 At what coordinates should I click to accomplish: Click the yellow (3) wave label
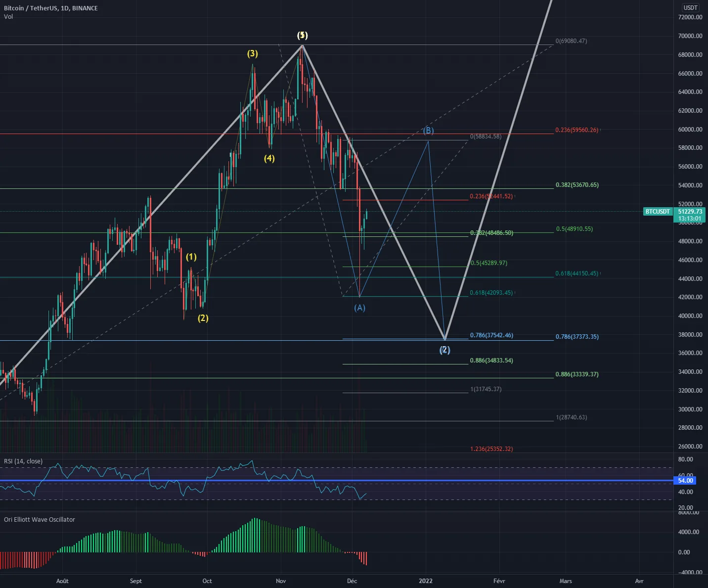(x=253, y=53)
